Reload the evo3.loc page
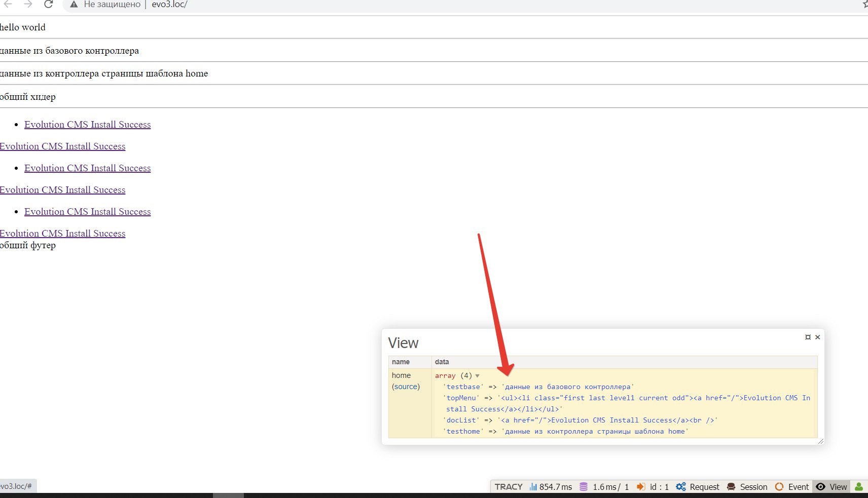This screenshot has width=868, height=498. (48, 4)
